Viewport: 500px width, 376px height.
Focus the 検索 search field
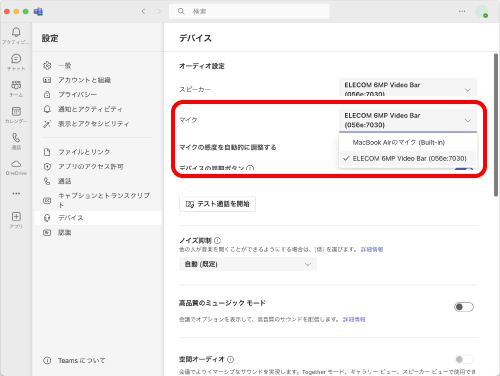tap(249, 11)
